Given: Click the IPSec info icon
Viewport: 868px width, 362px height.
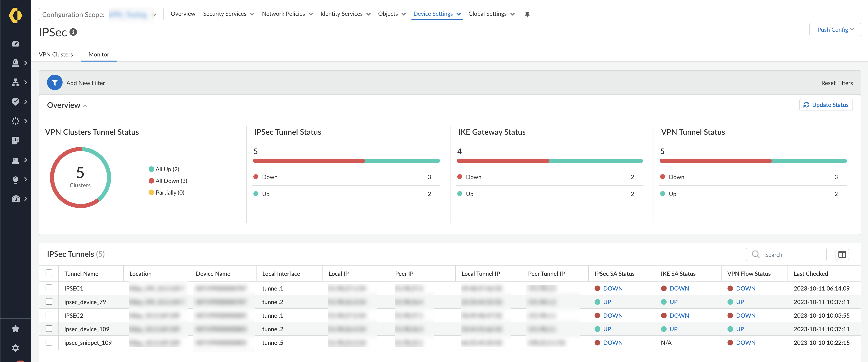Looking at the screenshot, I should tap(73, 32).
